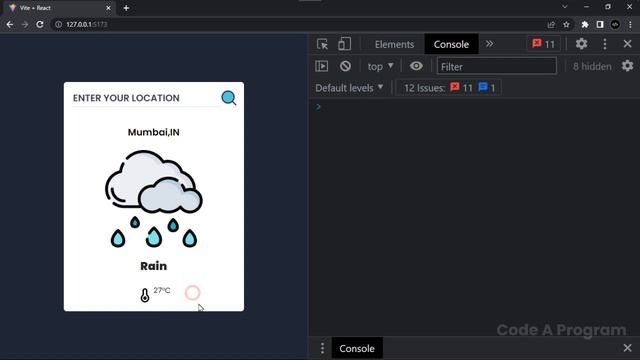640x360 pixels.
Task: Open the Chrome three-dot menu
Action: click(x=631, y=24)
